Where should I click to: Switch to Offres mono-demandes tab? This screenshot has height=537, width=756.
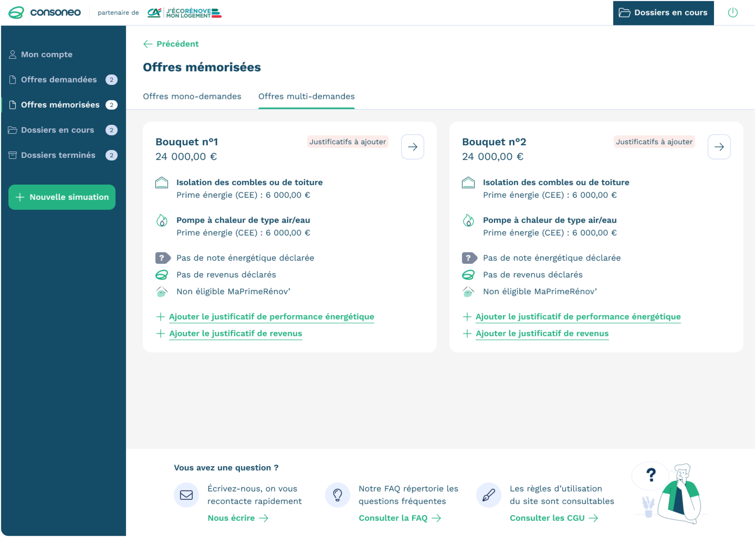tap(192, 96)
